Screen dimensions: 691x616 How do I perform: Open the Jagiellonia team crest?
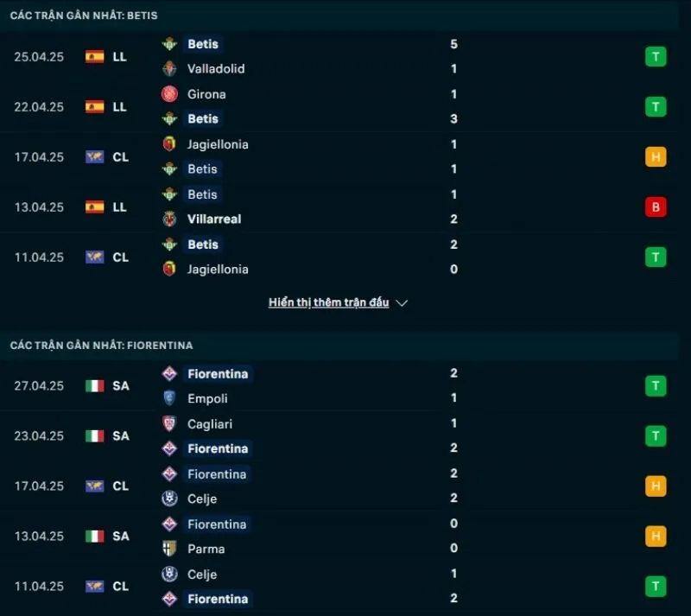point(169,144)
